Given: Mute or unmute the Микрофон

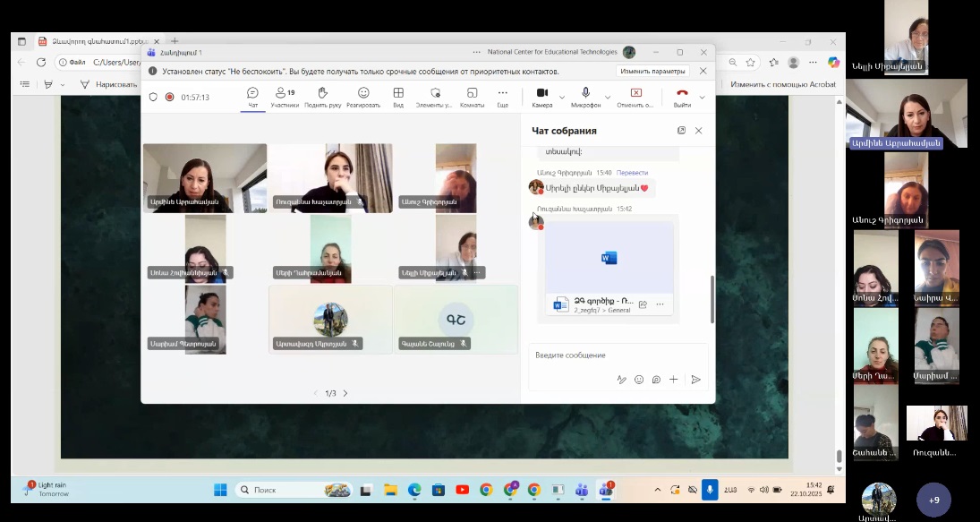Looking at the screenshot, I should [585, 97].
